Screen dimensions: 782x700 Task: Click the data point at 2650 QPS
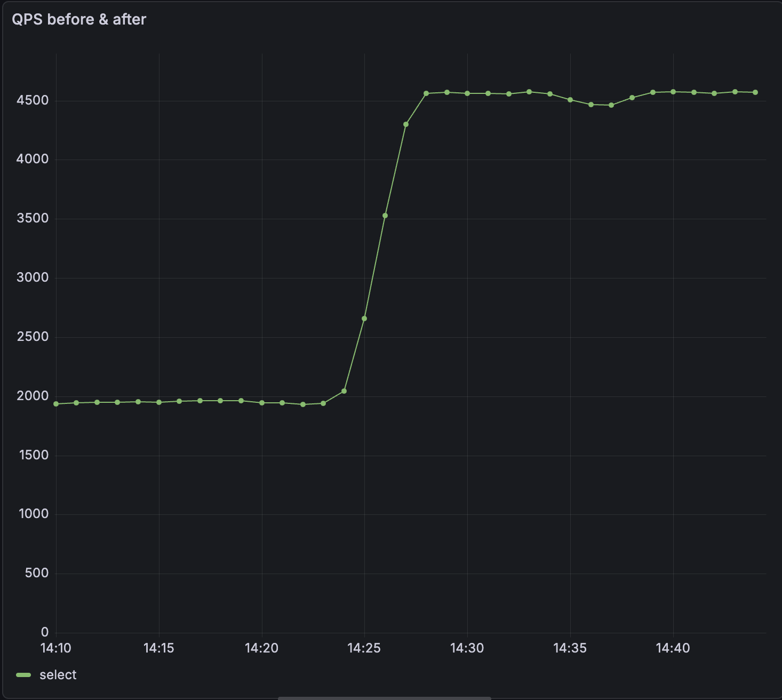click(x=365, y=317)
